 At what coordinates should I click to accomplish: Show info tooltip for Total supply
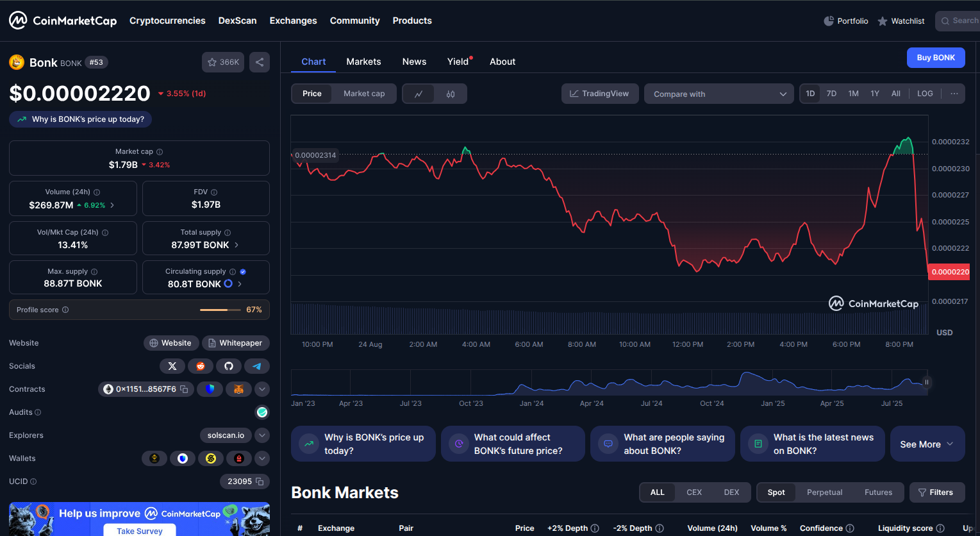click(228, 233)
